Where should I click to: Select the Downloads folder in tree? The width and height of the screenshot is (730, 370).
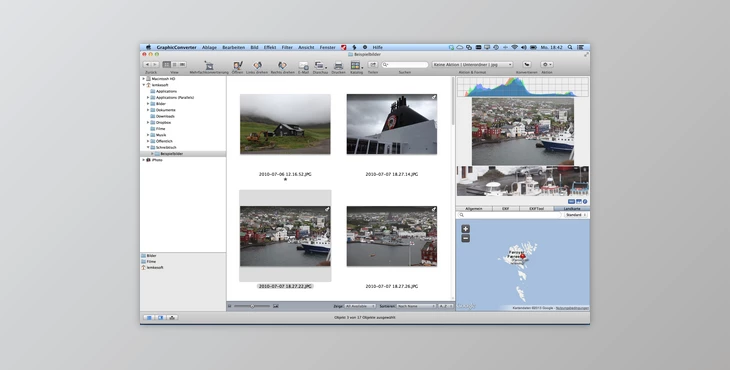[162, 116]
